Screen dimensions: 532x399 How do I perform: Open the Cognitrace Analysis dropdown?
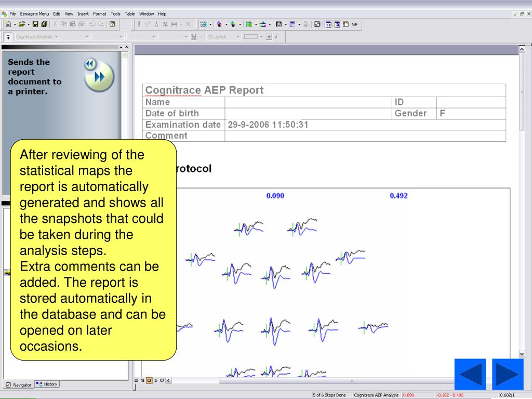tap(37, 37)
